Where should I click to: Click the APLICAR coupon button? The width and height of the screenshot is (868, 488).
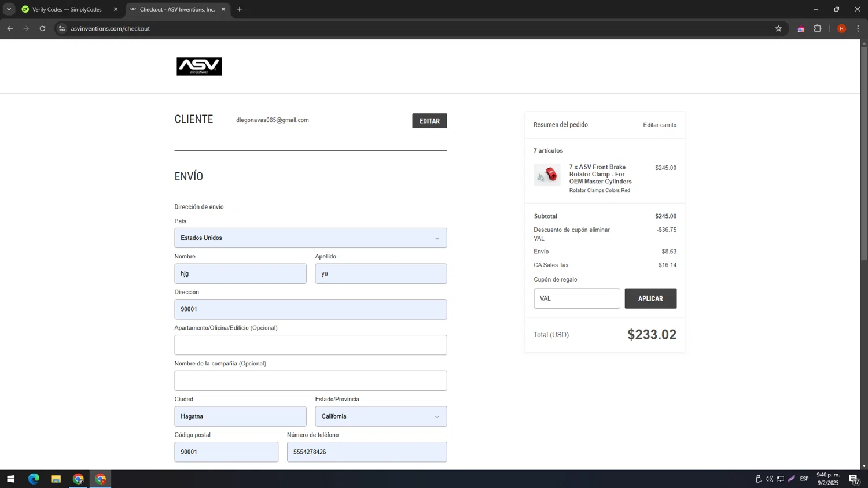coord(650,298)
